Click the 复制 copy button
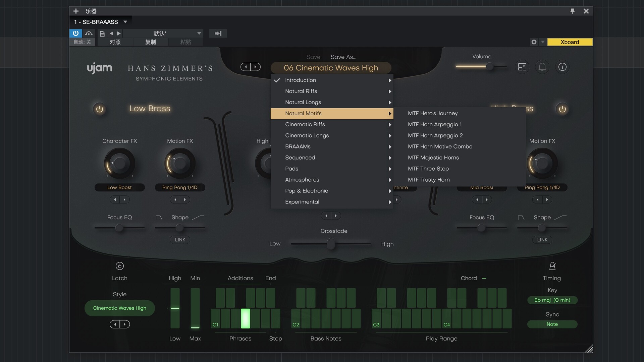Screen dimensions: 644x362 coord(151,42)
